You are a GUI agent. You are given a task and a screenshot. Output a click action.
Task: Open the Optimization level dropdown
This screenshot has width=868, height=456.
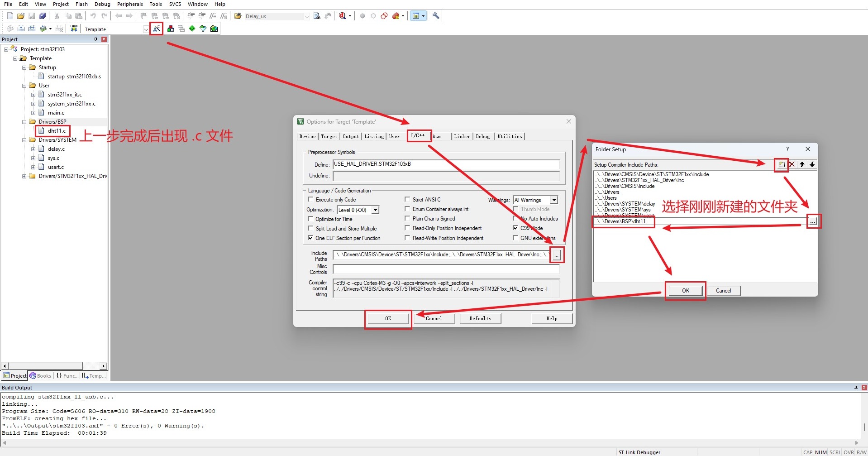[375, 210]
